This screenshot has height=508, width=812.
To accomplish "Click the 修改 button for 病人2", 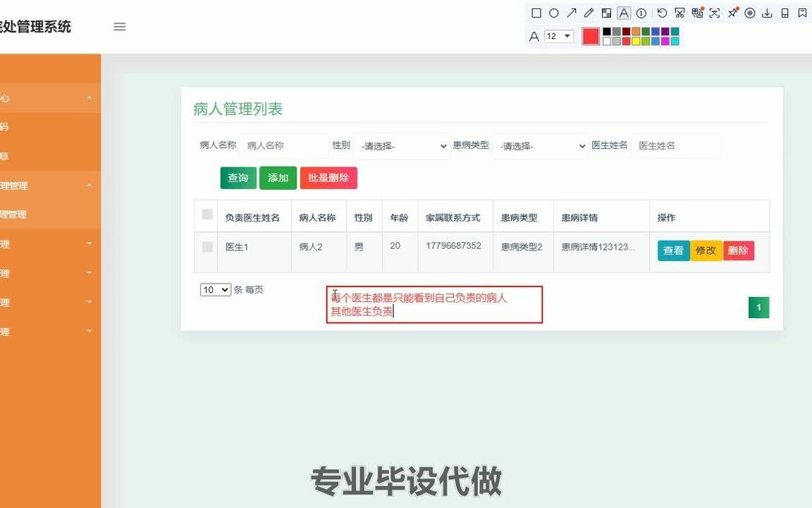I will tap(706, 250).
